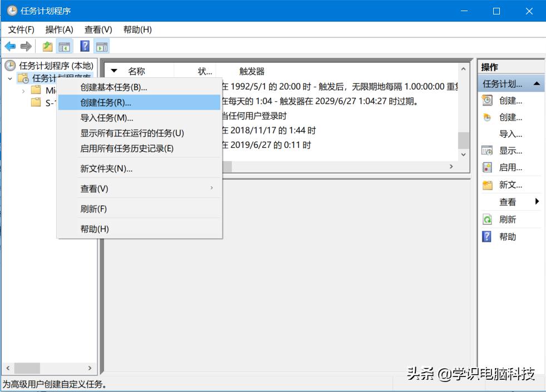
Task: Click the forward navigation arrow icon
Action: click(26, 46)
